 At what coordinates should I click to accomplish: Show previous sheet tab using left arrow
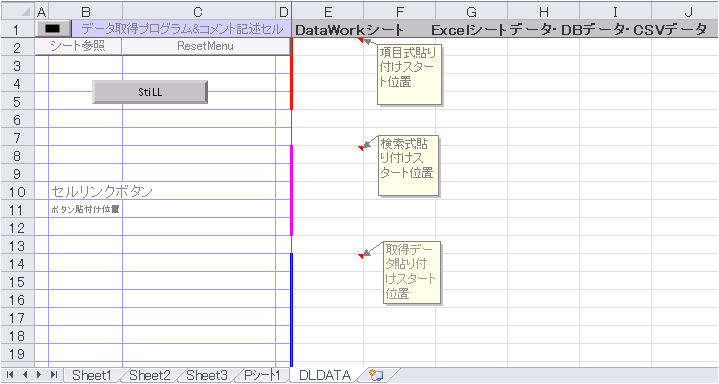25,375
